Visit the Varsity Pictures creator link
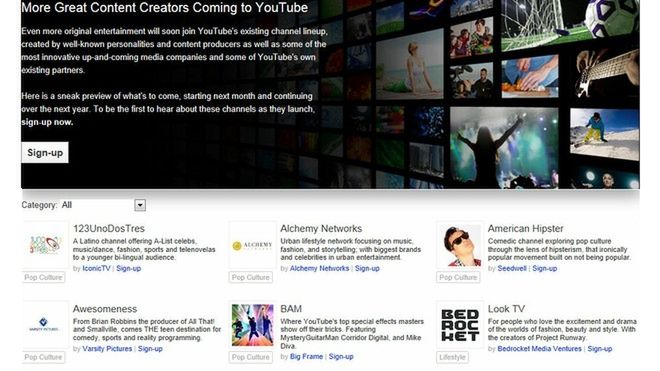This screenshot has width=660, height=371. coord(107,349)
